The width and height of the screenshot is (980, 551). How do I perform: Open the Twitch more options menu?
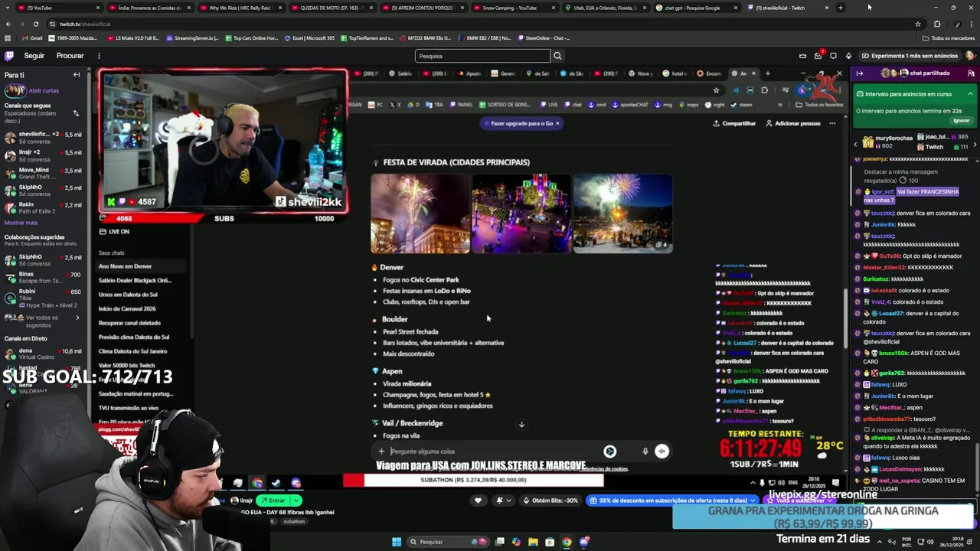[x=99, y=56]
